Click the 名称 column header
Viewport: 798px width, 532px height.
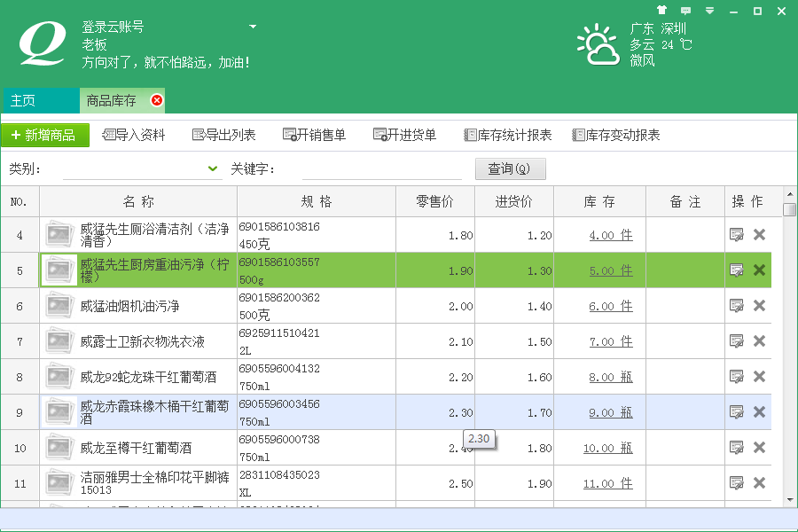[x=138, y=201]
